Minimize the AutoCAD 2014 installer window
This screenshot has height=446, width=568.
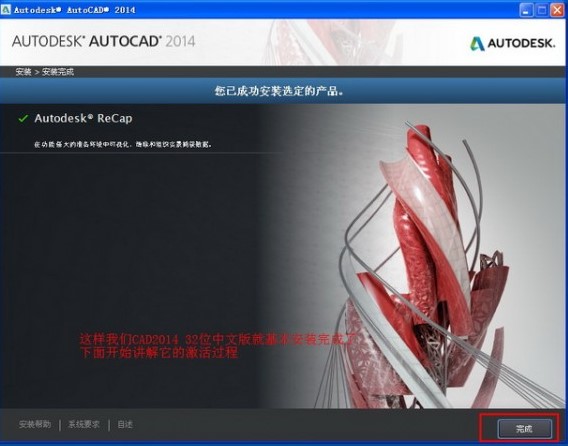[526, 10]
